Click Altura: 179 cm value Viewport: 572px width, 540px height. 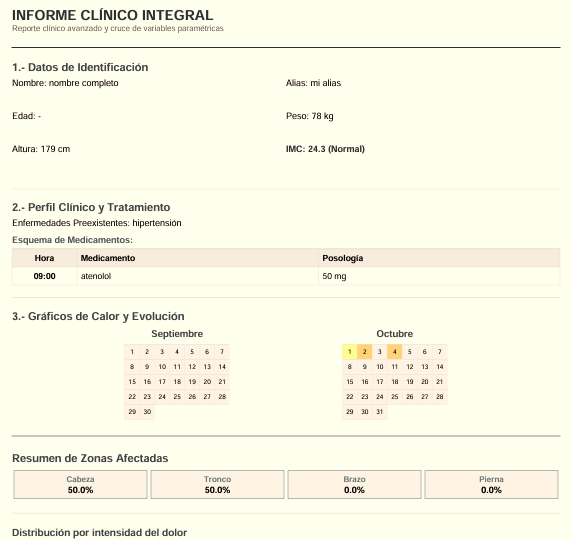[x=41, y=149]
